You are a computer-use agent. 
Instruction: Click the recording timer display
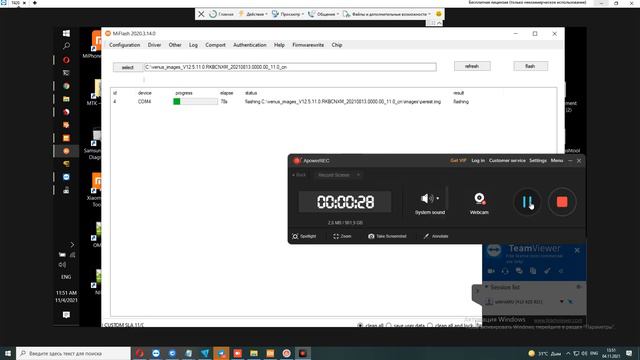point(345,202)
